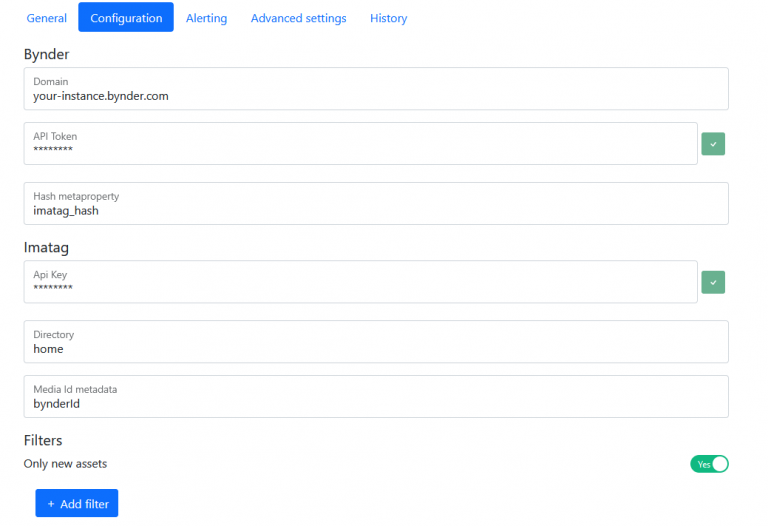
Task: Click the Bynder section heading
Action: click(46, 54)
